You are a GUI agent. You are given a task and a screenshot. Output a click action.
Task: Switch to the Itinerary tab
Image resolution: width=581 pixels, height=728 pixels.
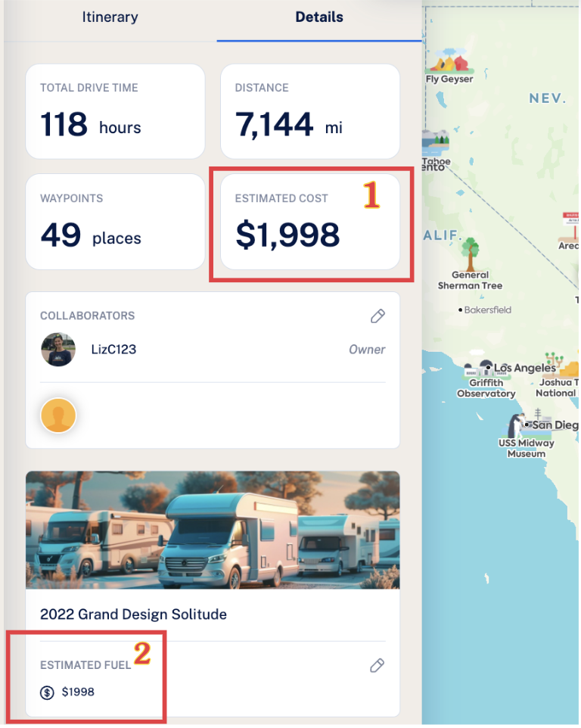coord(110,17)
